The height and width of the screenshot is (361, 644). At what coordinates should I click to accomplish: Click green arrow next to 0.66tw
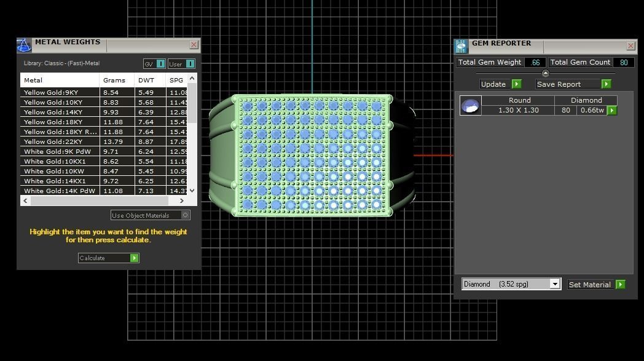tap(612, 110)
